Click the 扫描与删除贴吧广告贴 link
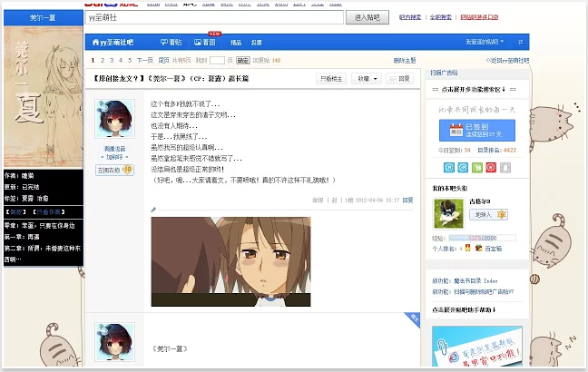Viewport: 588px width, 372px height. pyautogui.click(x=484, y=292)
